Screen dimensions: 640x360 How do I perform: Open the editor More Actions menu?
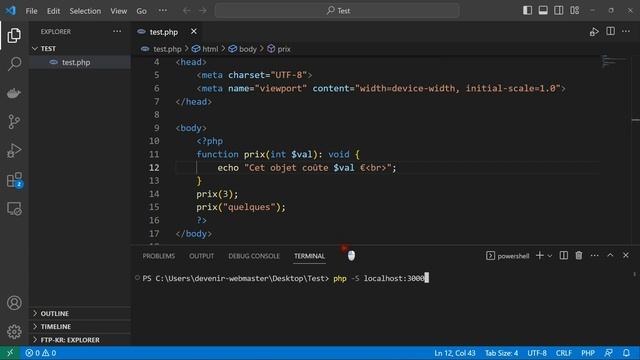click(626, 31)
